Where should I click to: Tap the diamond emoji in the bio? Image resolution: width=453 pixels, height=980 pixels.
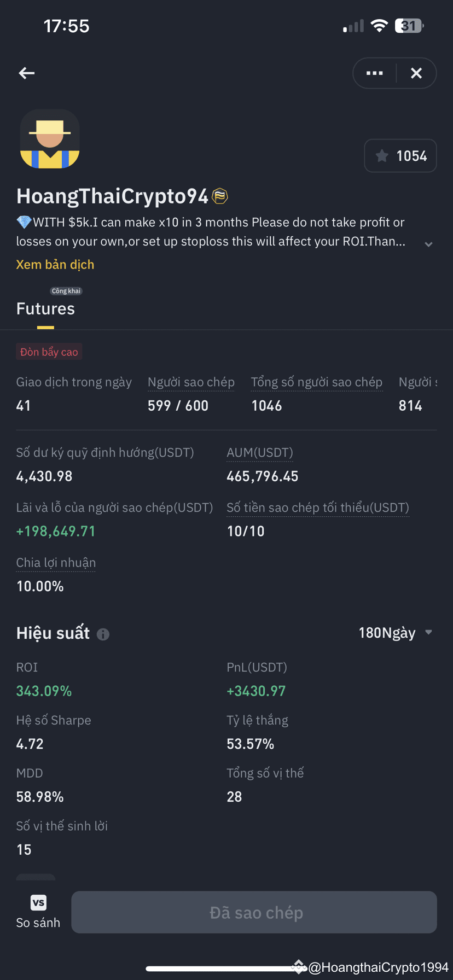24,222
